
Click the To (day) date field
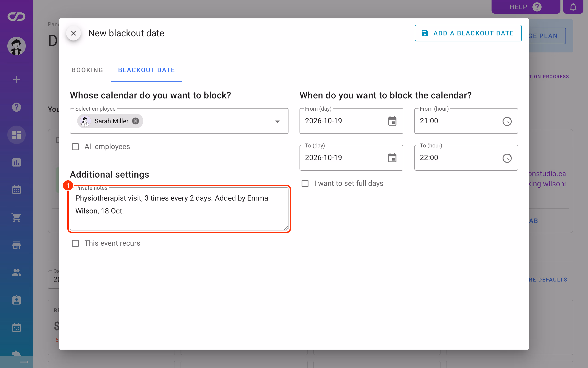pyautogui.click(x=351, y=158)
